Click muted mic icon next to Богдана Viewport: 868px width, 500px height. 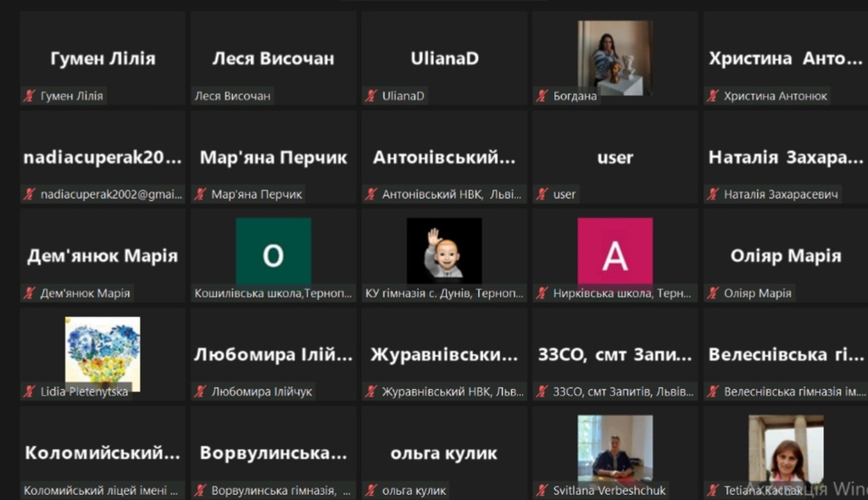tap(542, 96)
